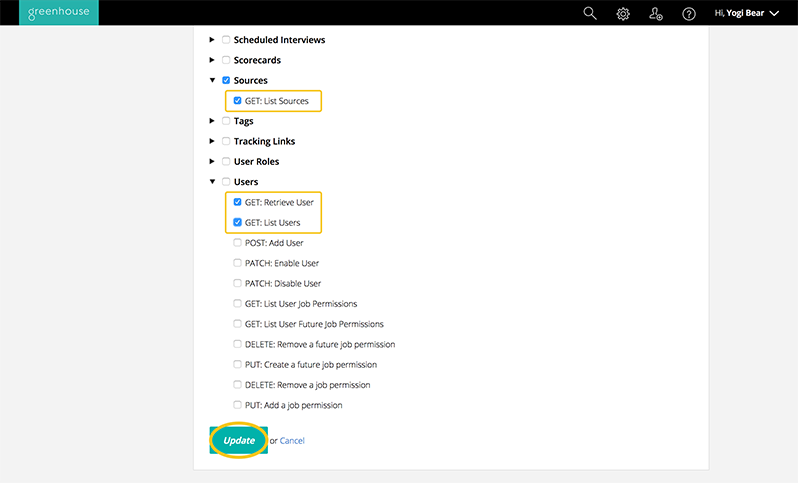The width and height of the screenshot is (798, 483).
Task: Select the Tags section label
Action: (243, 121)
